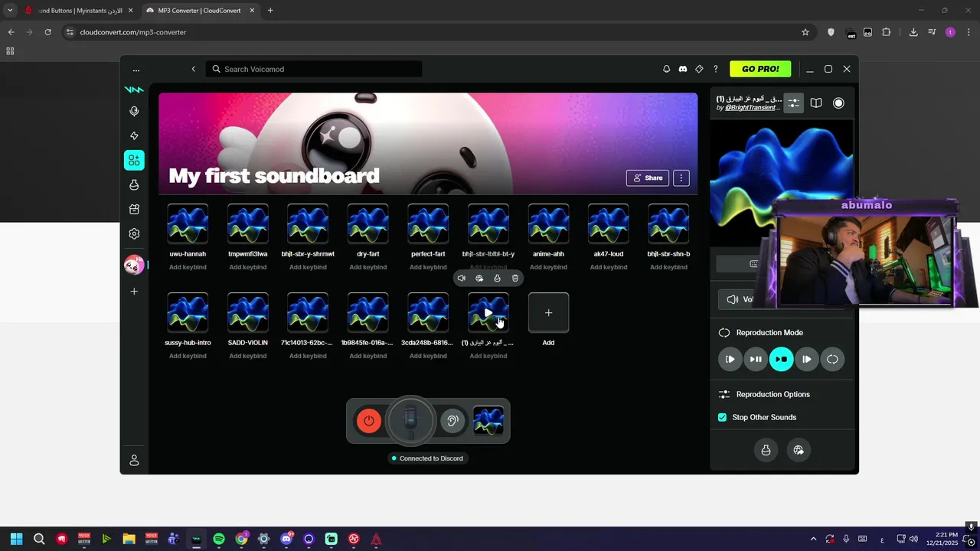
Task: Select loop reproduction mode
Action: tap(832, 359)
